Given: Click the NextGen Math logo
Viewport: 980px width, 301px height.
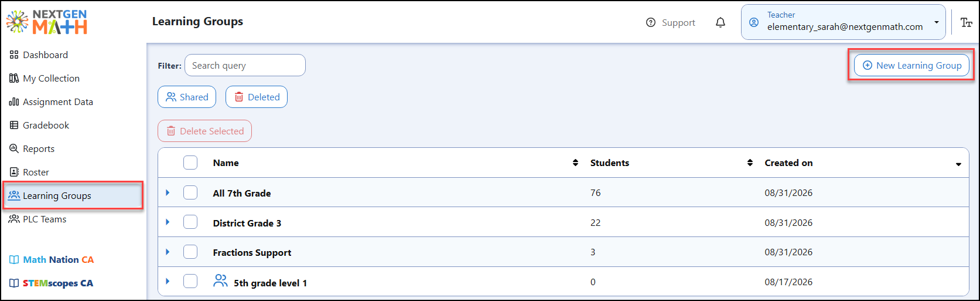Looking at the screenshot, I should click(47, 22).
